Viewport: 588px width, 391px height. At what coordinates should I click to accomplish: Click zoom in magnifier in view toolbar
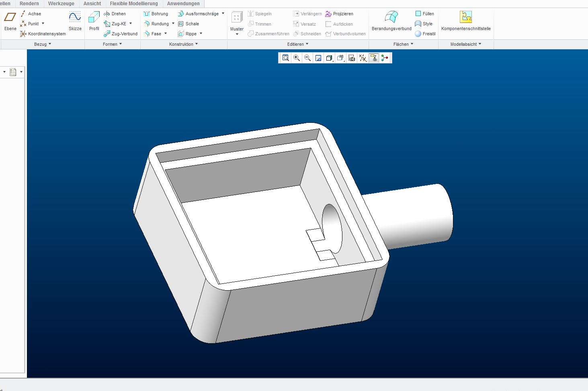point(297,58)
